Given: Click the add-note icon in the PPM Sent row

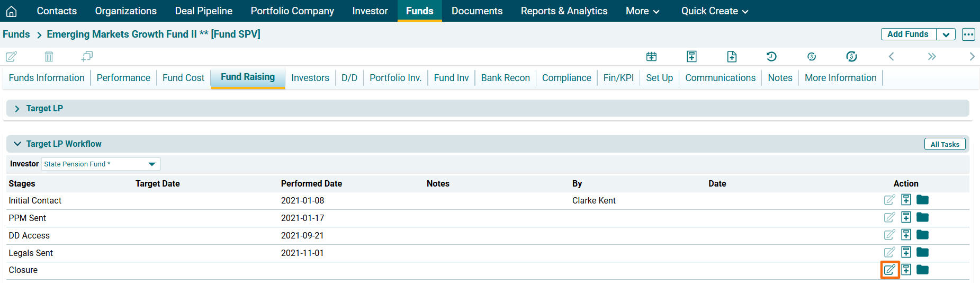Looking at the screenshot, I should click(906, 217).
